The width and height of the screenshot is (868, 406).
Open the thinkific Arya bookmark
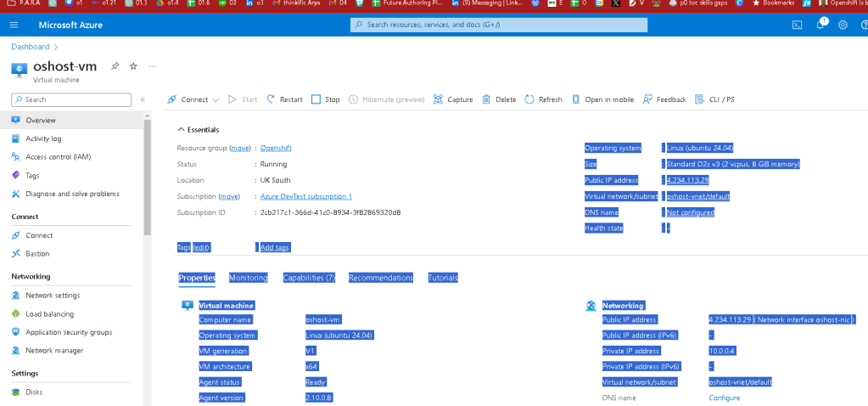[297, 3]
